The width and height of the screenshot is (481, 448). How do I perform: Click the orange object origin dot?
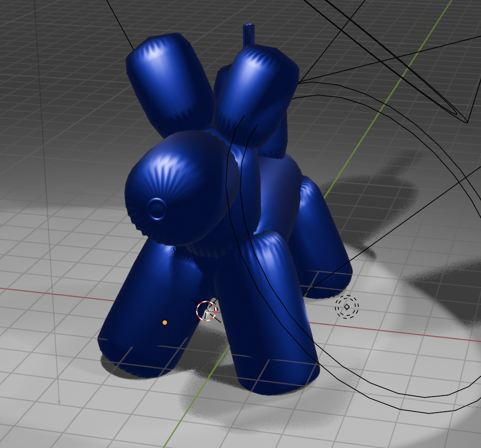[x=165, y=322]
